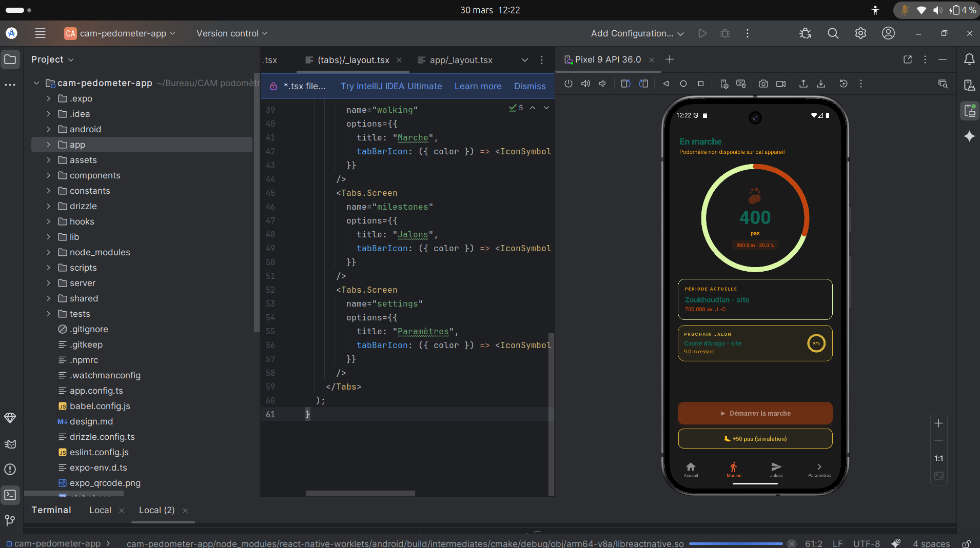Tap Démarrer la marche button in emulator

(755, 413)
